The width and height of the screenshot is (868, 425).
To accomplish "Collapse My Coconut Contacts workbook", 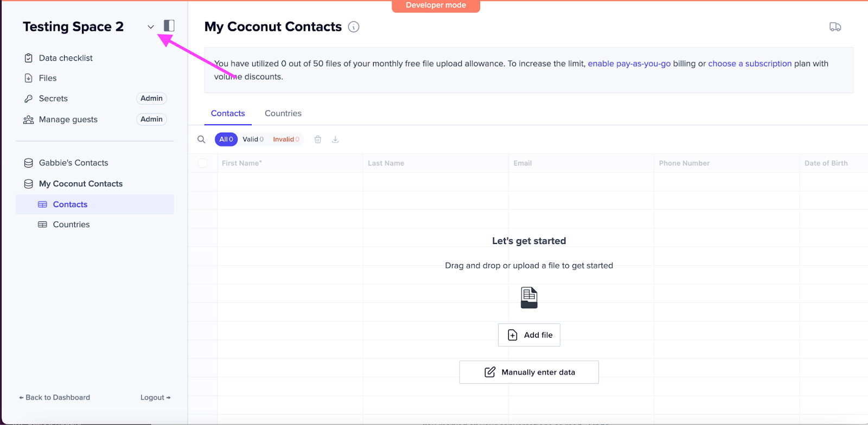I will (80, 184).
